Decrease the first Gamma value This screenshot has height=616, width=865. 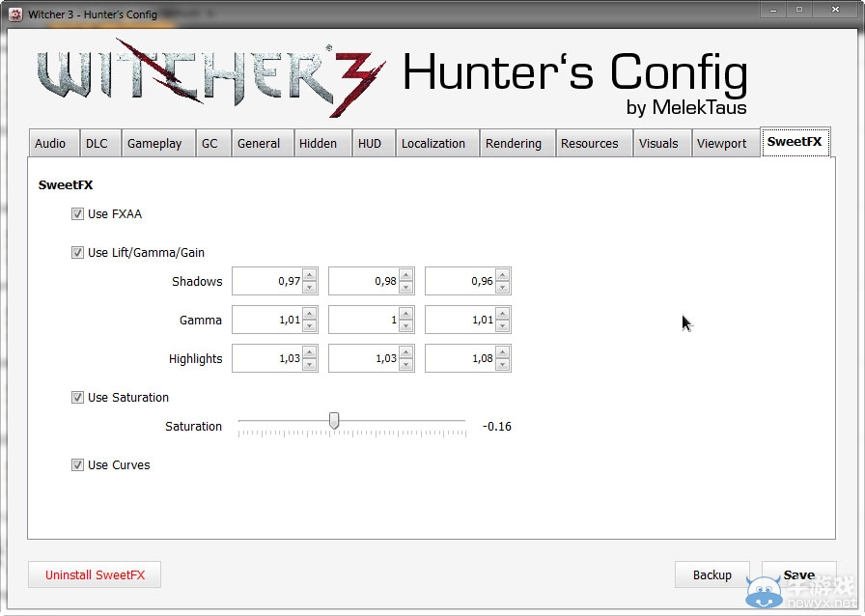[x=310, y=325]
